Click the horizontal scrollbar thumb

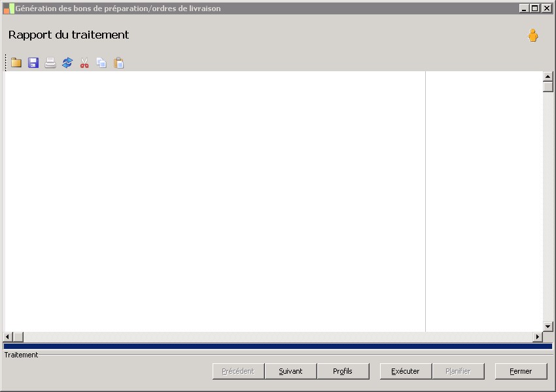click(18, 336)
